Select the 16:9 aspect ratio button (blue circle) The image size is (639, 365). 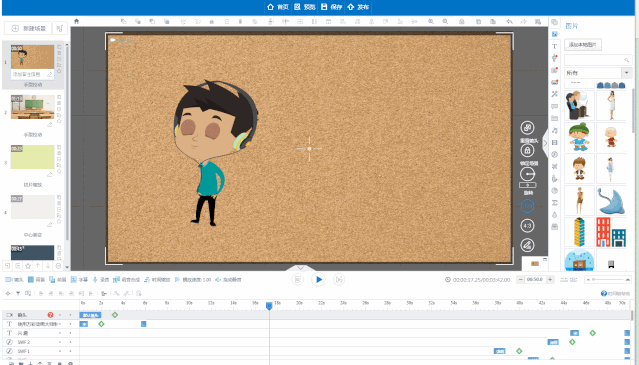(x=527, y=206)
